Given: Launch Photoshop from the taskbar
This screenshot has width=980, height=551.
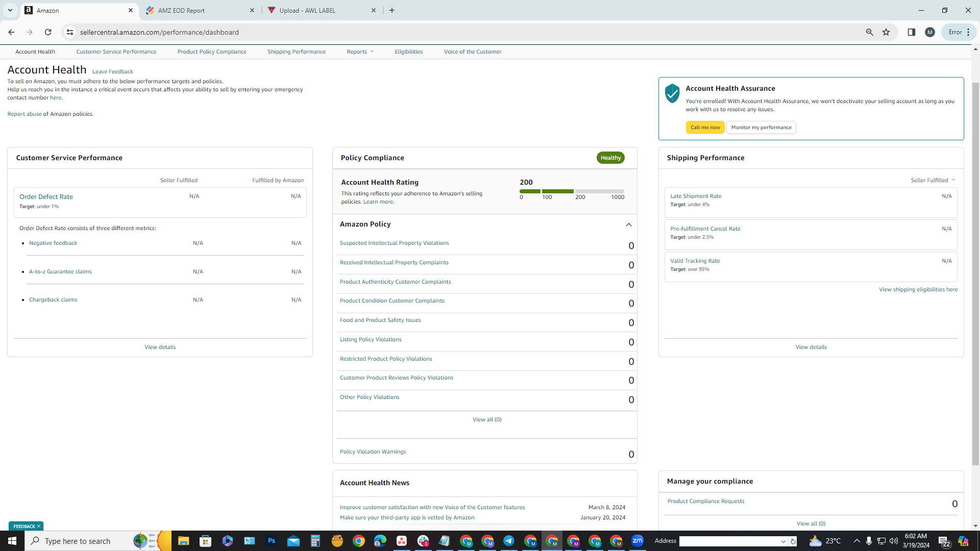Looking at the screenshot, I should 271,541.
